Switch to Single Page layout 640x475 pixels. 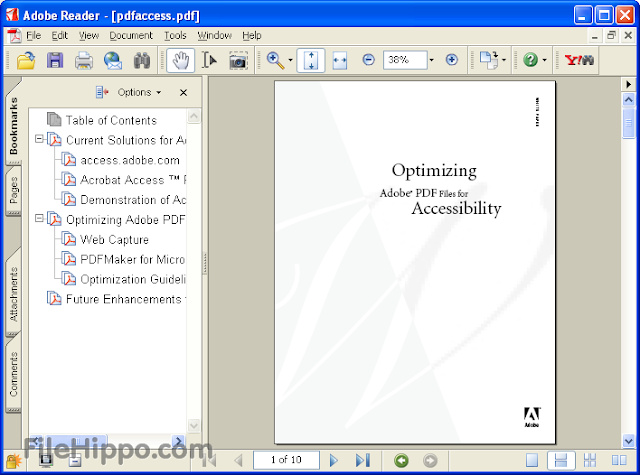pos(532,460)
